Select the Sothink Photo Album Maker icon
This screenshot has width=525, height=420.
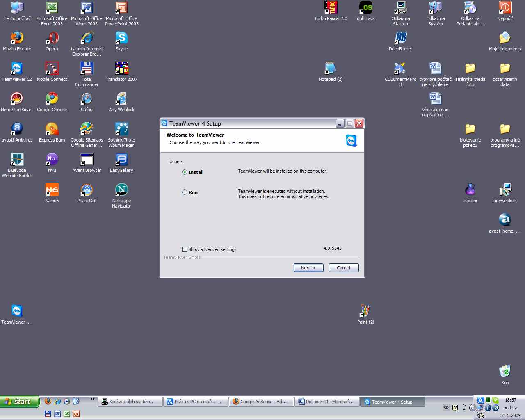(x=122, y=135)
